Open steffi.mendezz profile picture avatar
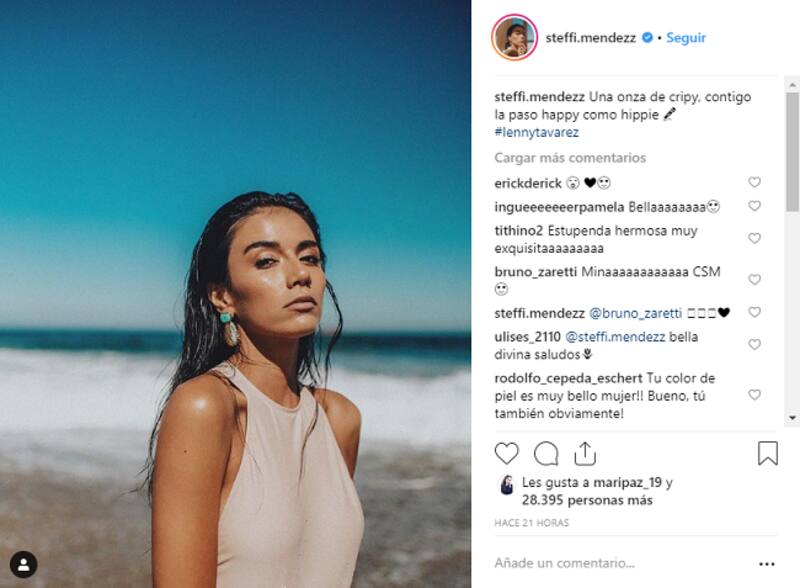Screen dimensions: 800x588 (x=515, y=38)
